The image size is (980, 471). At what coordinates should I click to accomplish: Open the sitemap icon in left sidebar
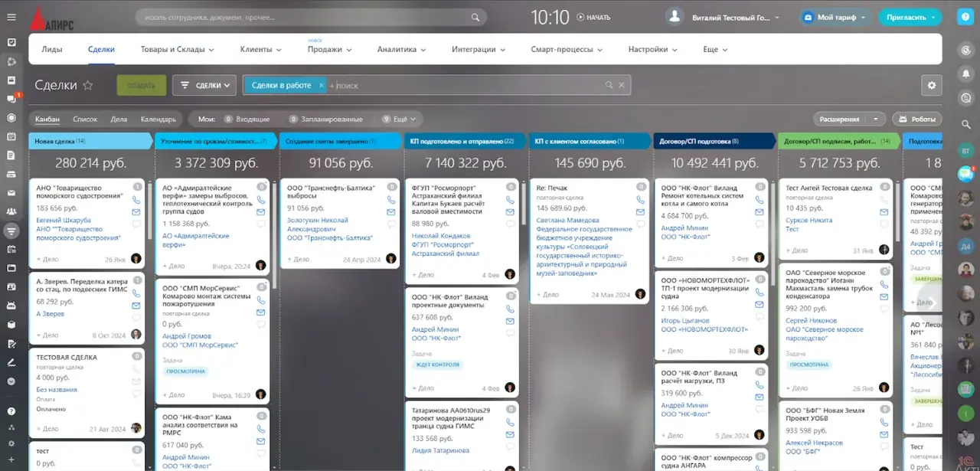(11, 428)
